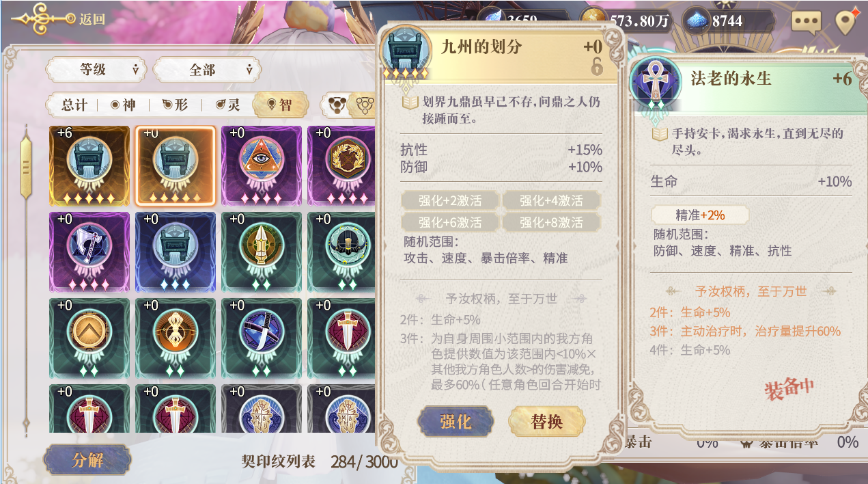Select the crossed blades rune
This screenshot has width=868, height=484.
(x=262, y=338)
